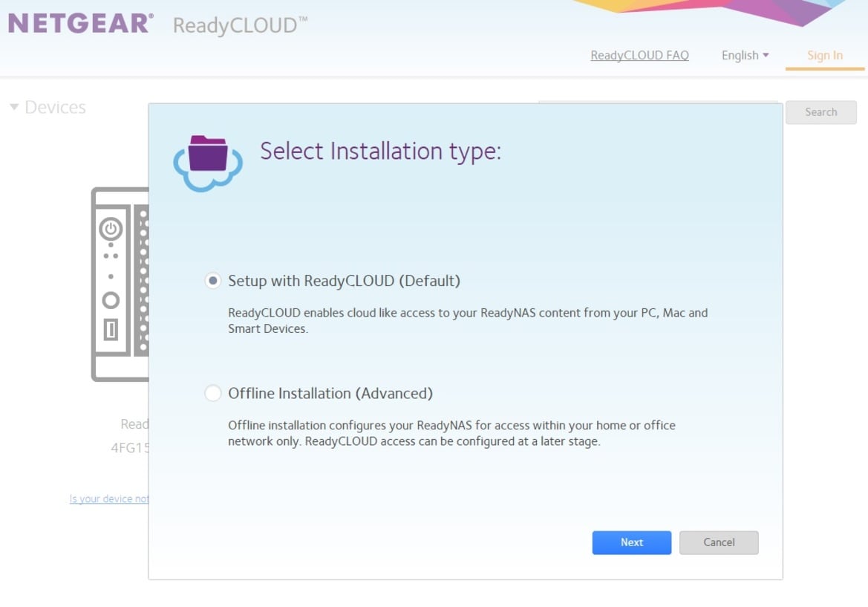
Task: Open the English language dropdown
Action: coord(745,56)
